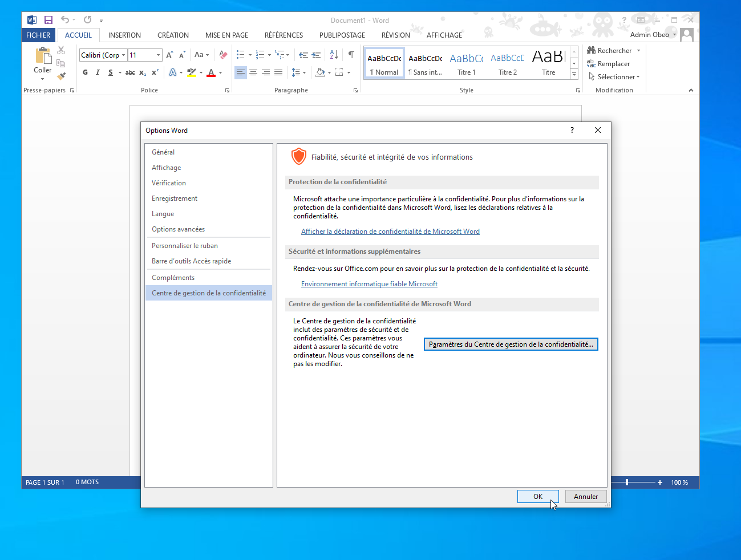This screenshot has width=741, height=560.
Task: Toggle italic I formatting
Action: coord(98,72)
